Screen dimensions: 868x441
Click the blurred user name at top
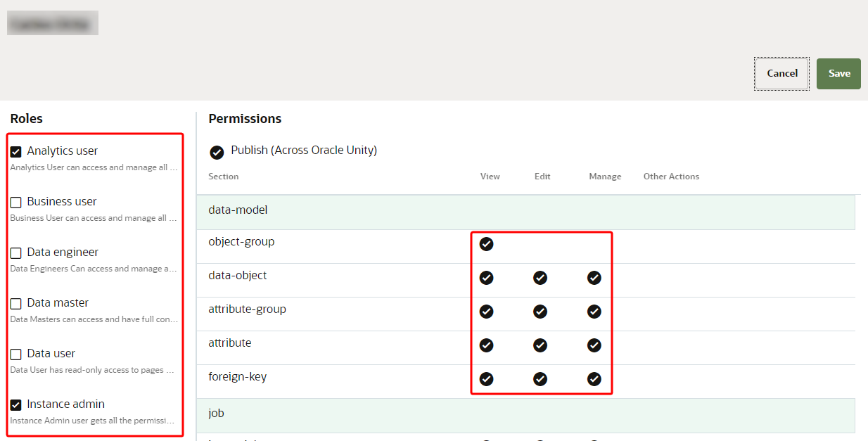pyautogui.click(x=53, y=23)
